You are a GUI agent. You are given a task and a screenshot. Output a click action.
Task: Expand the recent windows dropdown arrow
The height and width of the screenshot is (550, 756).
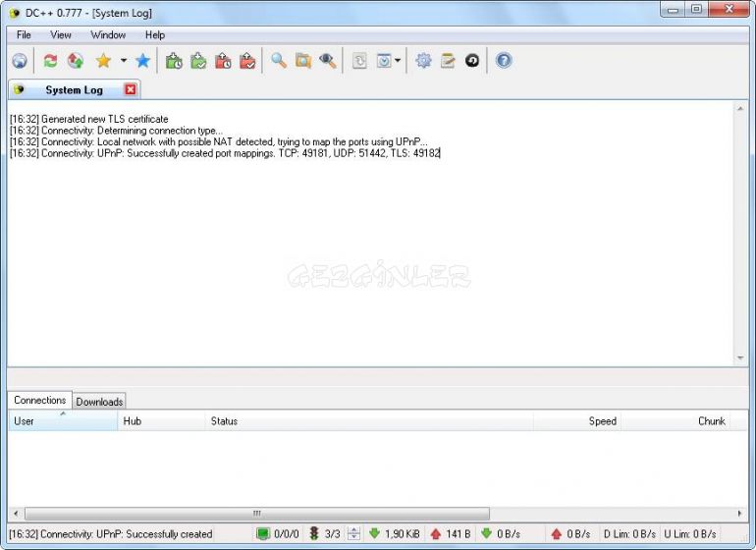point(398,61)
